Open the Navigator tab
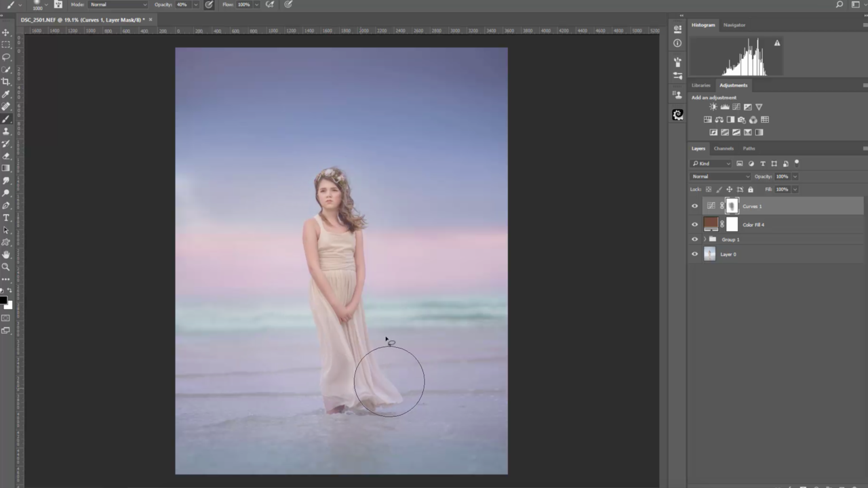Viewport: 868px width, 488px height. click(734, 25)
